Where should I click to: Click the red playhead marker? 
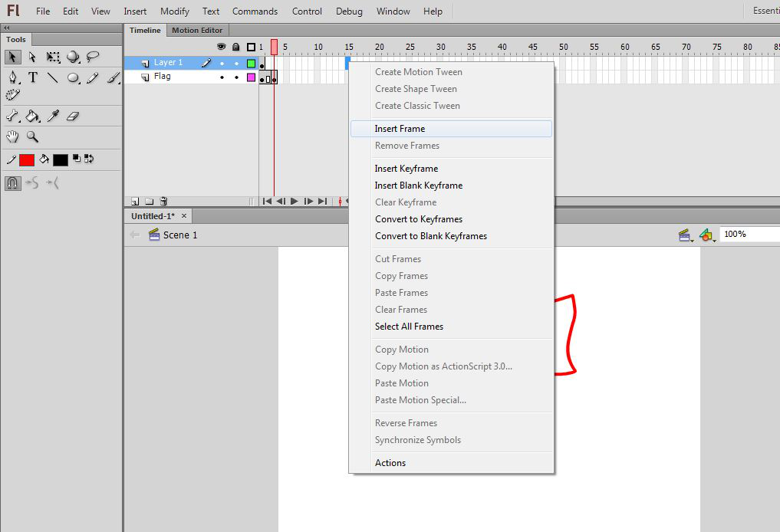[274, 47]
